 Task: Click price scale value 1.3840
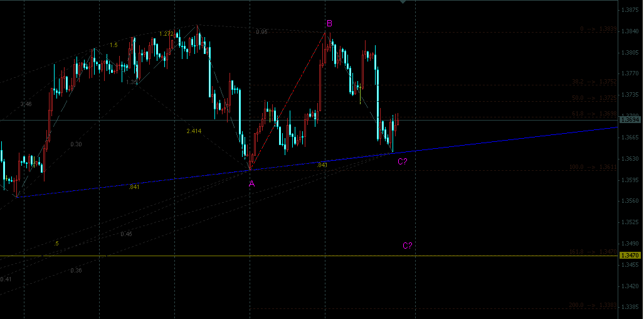point(630,31)
